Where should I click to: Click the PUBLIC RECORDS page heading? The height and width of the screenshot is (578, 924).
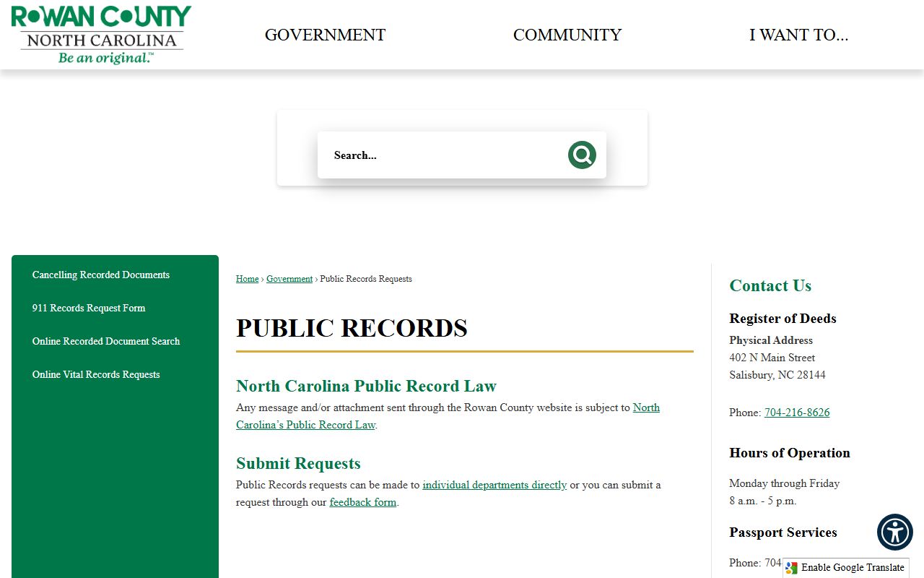(x=352, y=328)
